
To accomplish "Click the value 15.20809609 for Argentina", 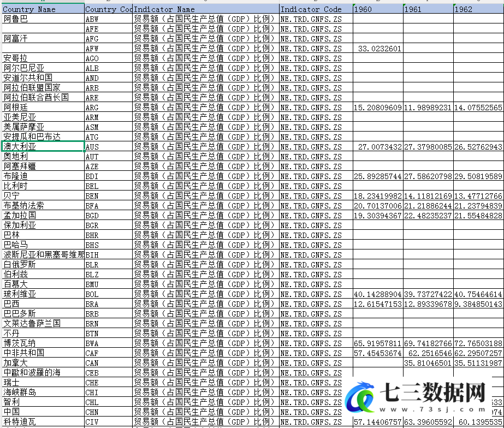I will 378,108.
